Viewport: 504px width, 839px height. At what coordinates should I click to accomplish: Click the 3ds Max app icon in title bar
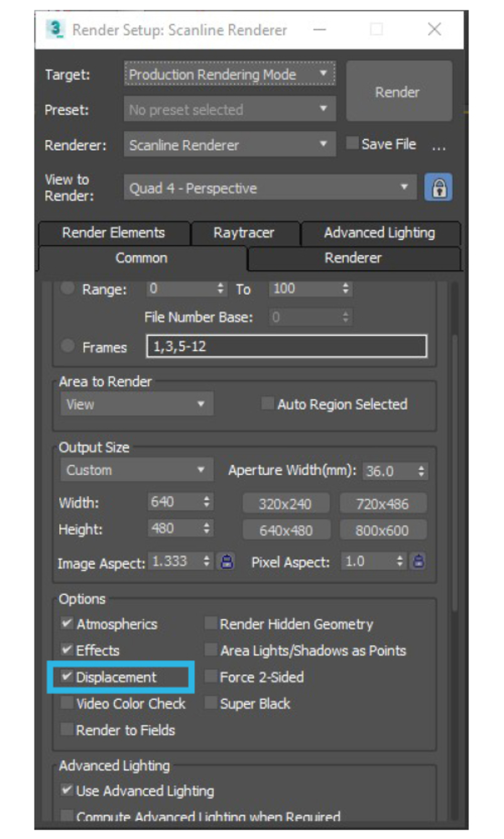(55, 30)
